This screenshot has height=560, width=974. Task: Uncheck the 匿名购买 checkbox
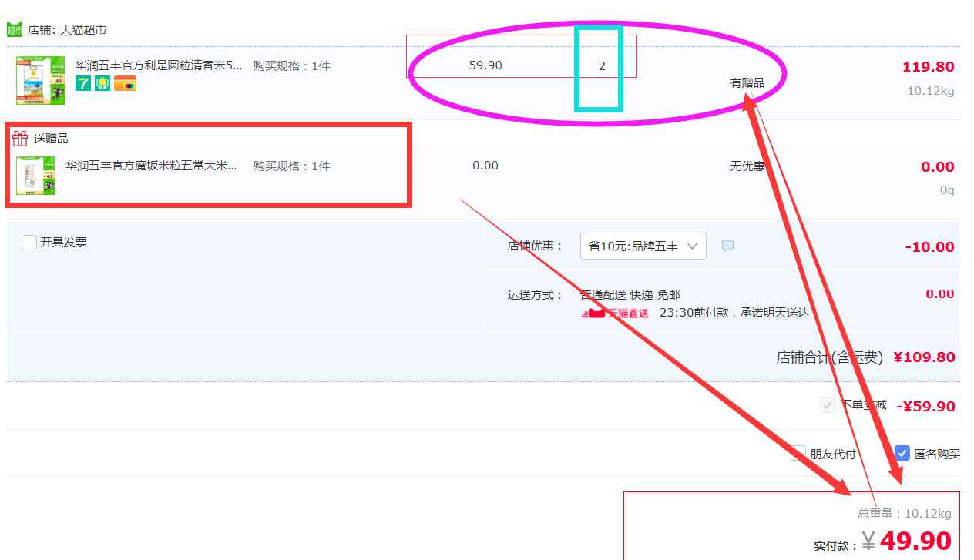click(x=902, y=453)
